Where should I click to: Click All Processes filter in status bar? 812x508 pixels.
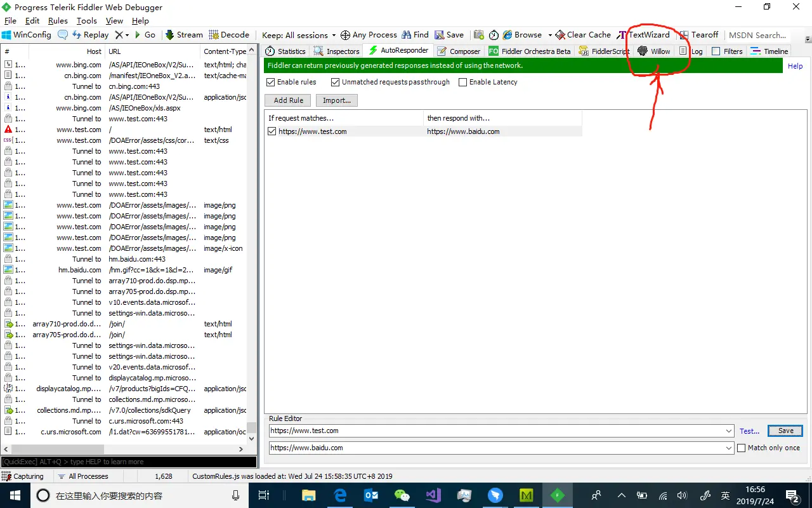pos(82,476)
